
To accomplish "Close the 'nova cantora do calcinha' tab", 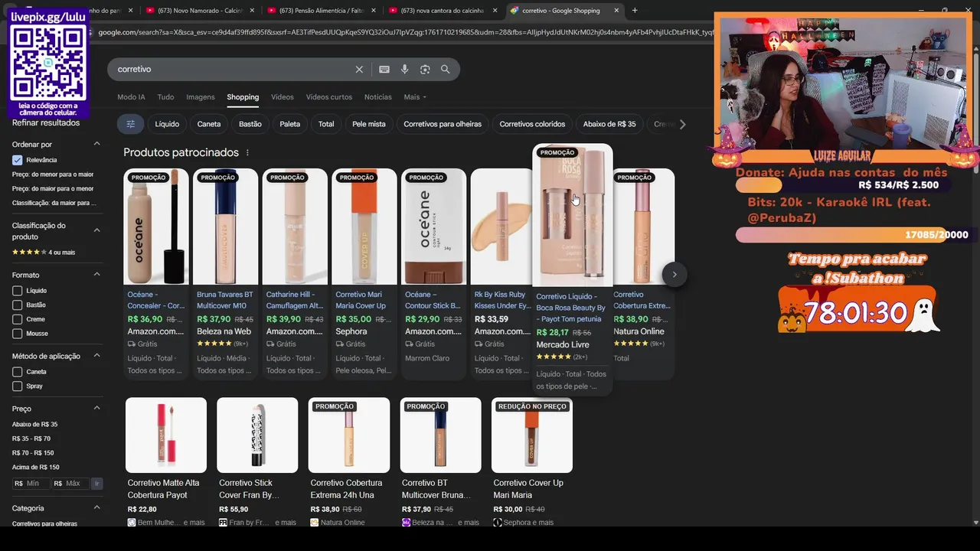I will (495, 11).
